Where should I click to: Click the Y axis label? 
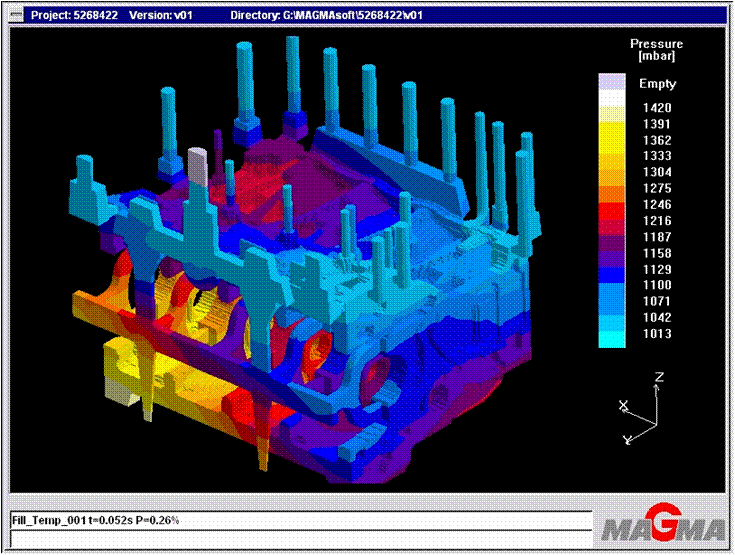click(627, 440)
